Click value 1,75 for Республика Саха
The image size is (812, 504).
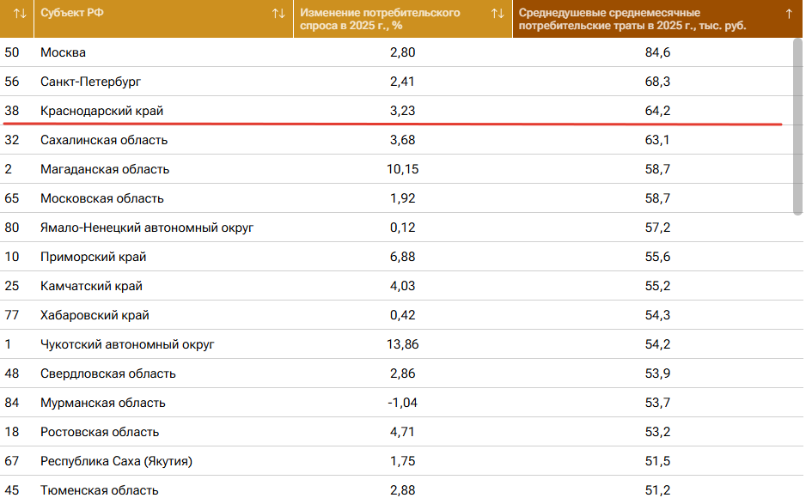pos(403,461)
